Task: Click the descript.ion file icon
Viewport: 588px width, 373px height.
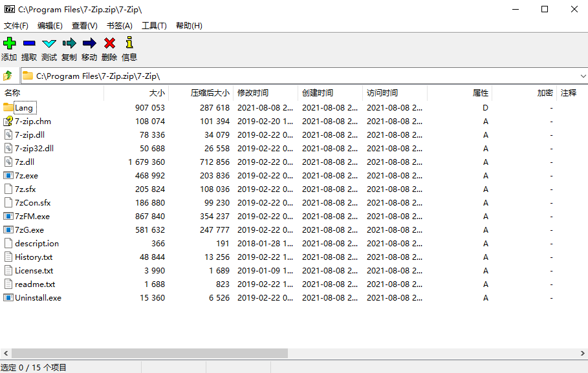Action: [x=8, y=243]
